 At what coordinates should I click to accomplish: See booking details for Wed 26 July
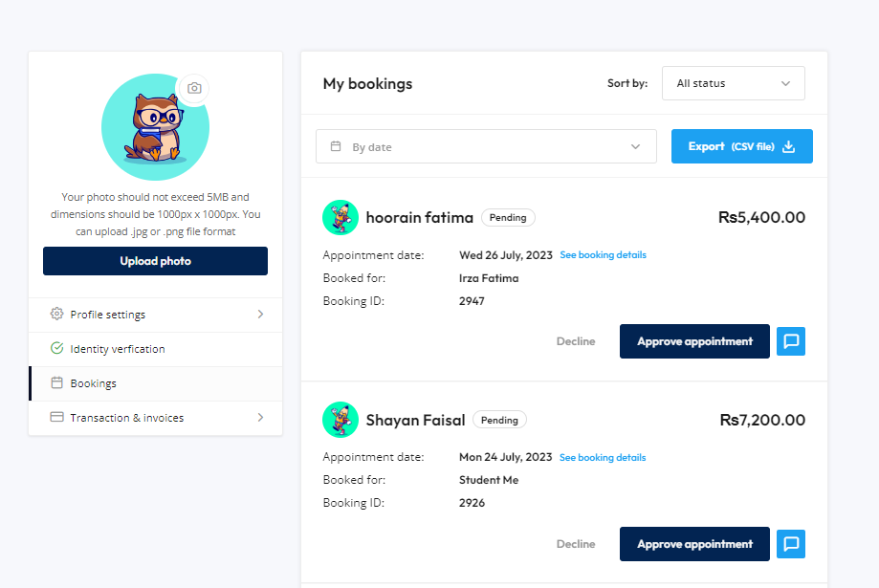603,255
